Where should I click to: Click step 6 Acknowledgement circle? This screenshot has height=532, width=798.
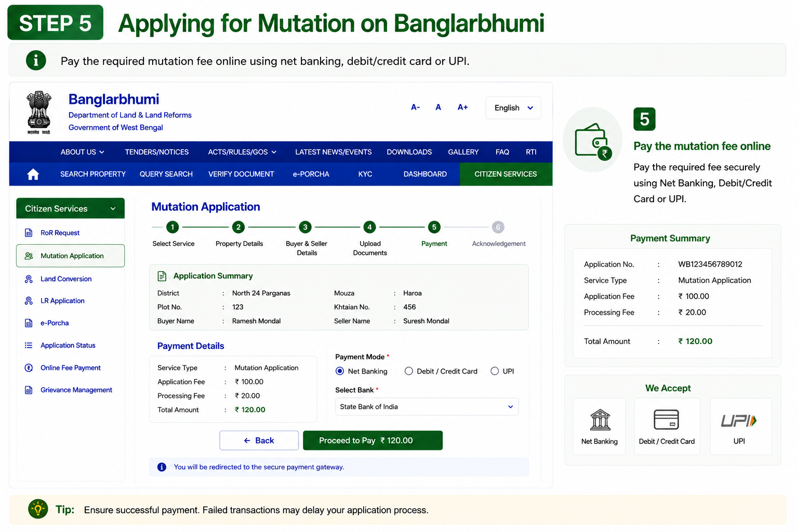coord(498,227)
